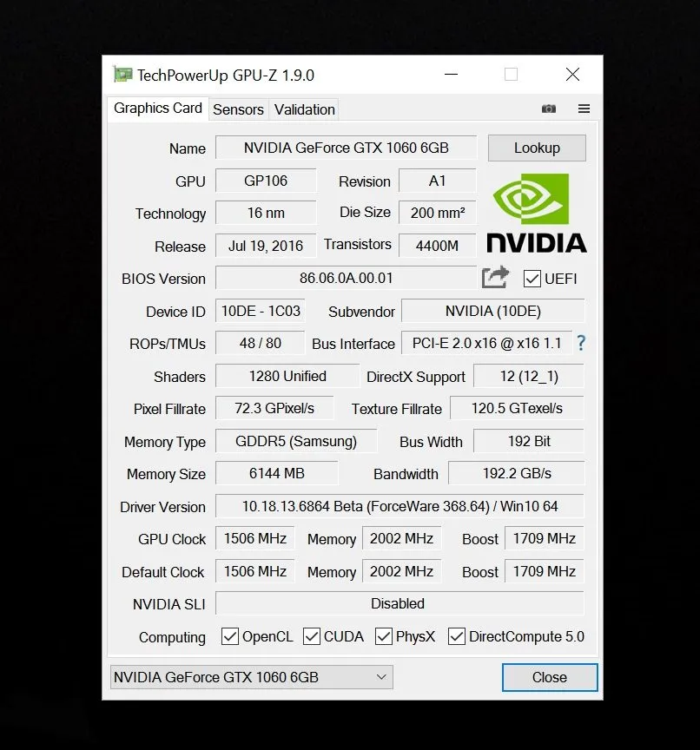Click the BIOS Version field 86.06.0A.00.01
This screenshot has height=750, width=700.
[346, 278]
